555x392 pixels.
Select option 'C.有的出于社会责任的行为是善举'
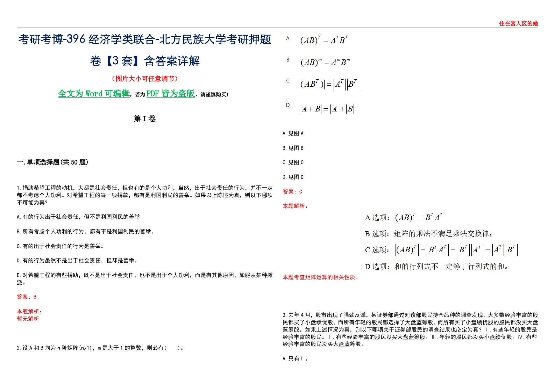click(61, 246)
